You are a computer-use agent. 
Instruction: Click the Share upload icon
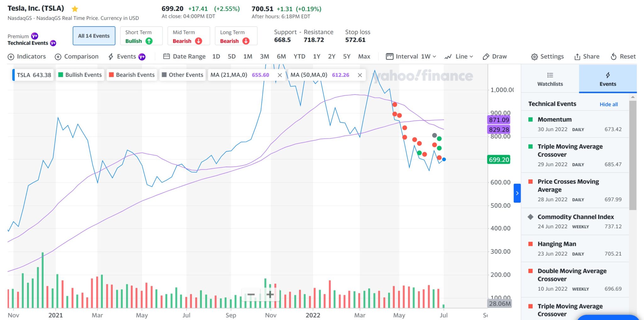click(577, 57)
